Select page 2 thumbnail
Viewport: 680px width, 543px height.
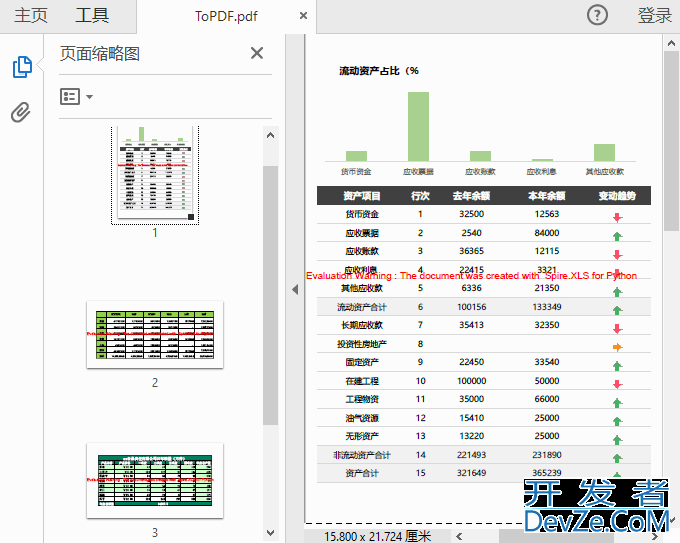click(x=155, y=334)
